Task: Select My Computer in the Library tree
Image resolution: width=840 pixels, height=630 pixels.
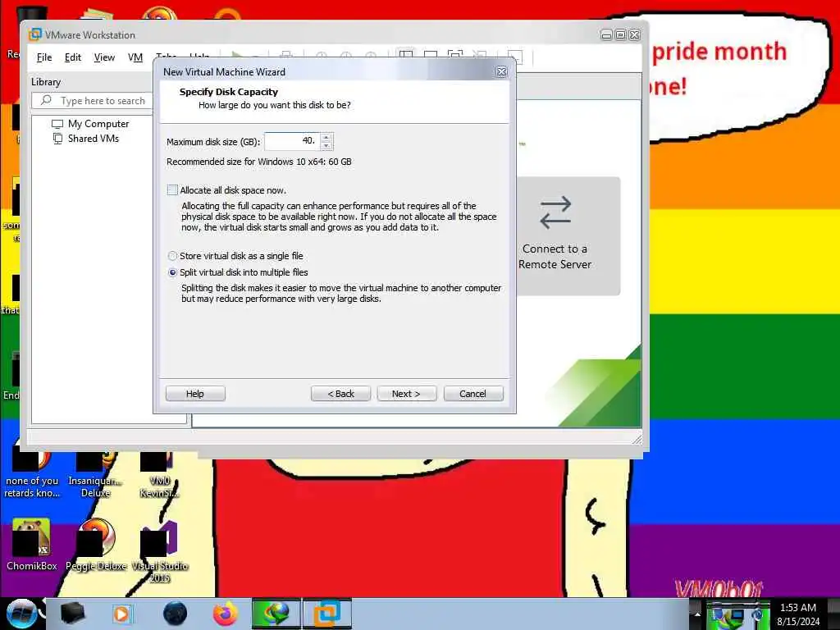Action: (98, 124)
